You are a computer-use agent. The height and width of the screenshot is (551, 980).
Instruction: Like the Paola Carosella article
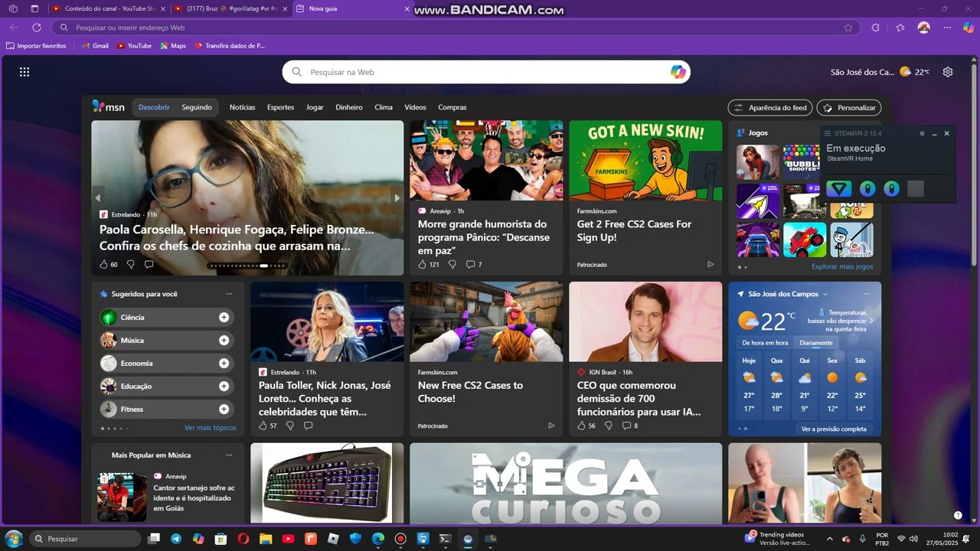104,264
